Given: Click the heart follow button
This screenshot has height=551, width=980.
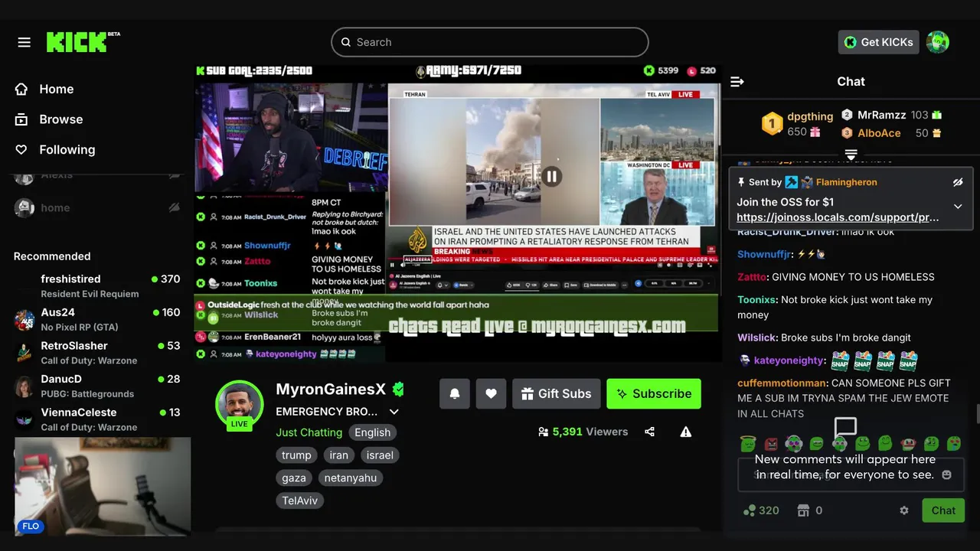Looking at the screenshot, I should [x=491, y=393].
